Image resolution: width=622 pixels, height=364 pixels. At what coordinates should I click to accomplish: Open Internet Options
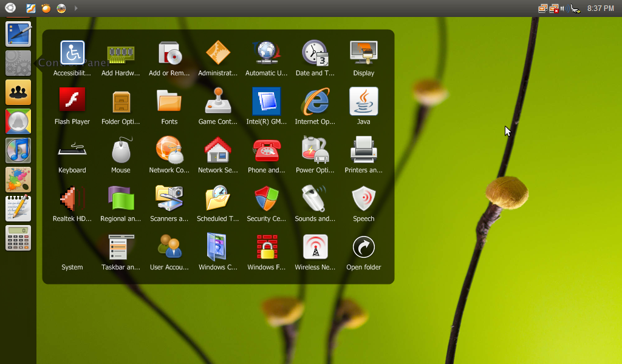315,101
